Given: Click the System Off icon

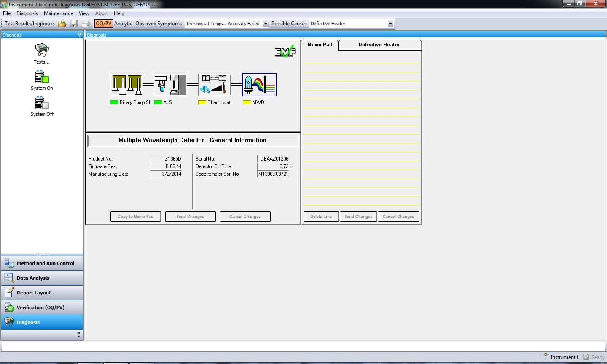Looking at the screenshot, I should click(x=42, y=103).
